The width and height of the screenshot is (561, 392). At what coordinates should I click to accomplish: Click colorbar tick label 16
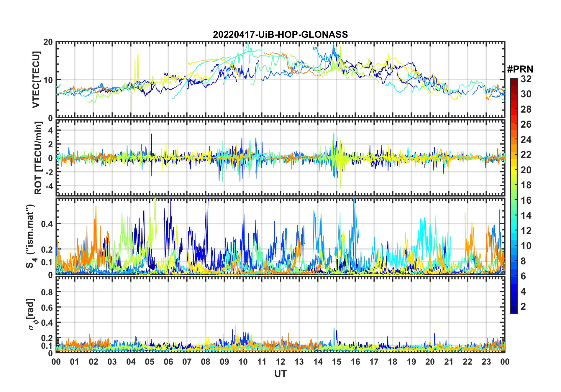(526, 200)
